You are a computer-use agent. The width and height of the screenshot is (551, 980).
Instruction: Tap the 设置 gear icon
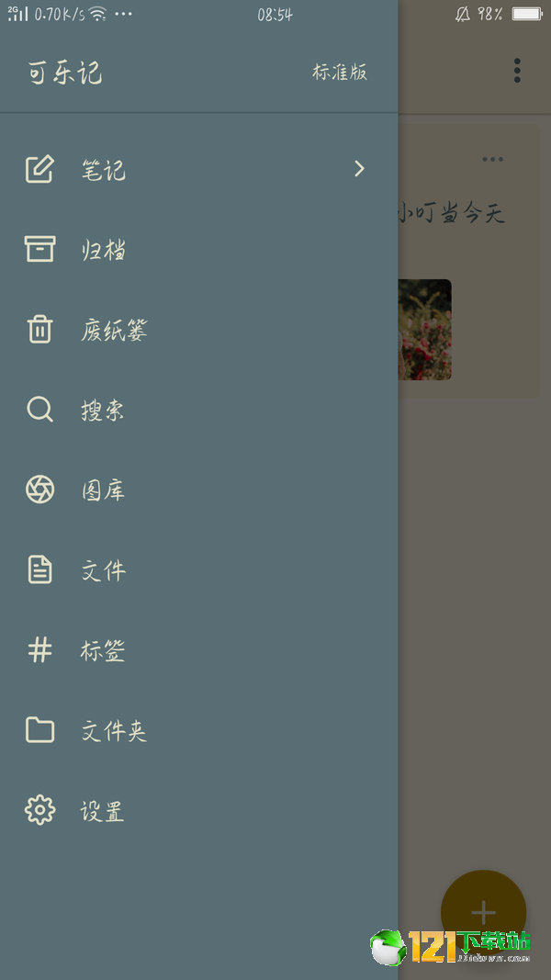coord(39,810)
